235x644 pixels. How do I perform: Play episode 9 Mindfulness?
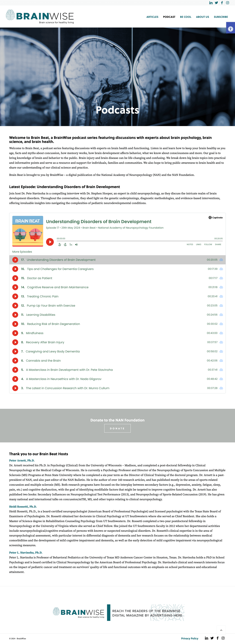tap(15, 333)
